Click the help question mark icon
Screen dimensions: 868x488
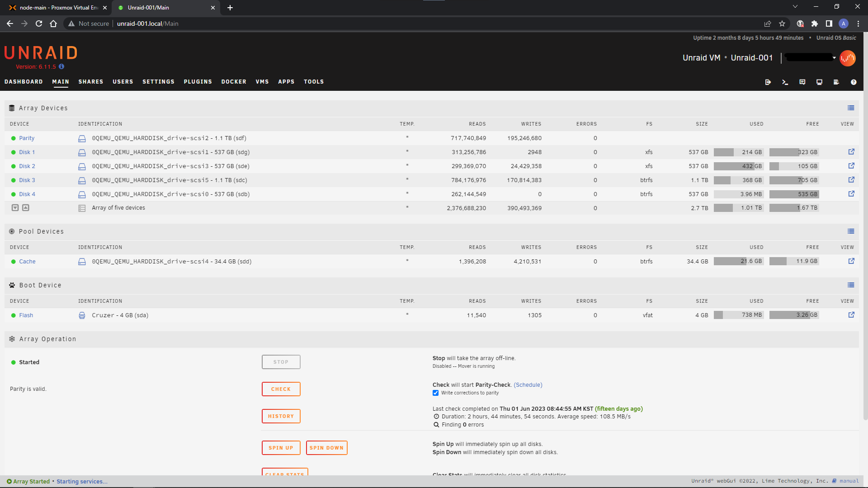tap(854, 82)
